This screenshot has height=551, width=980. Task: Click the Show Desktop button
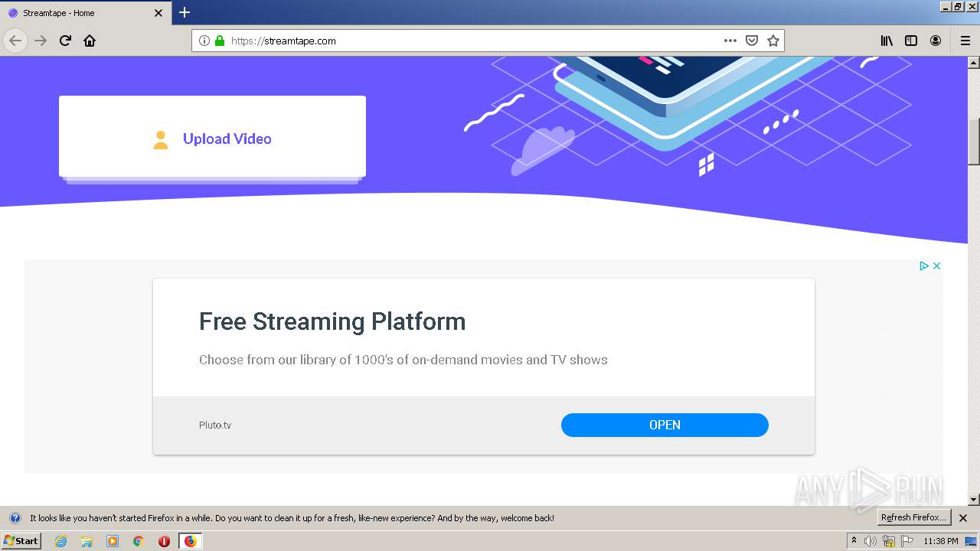(x=971, y=541)
